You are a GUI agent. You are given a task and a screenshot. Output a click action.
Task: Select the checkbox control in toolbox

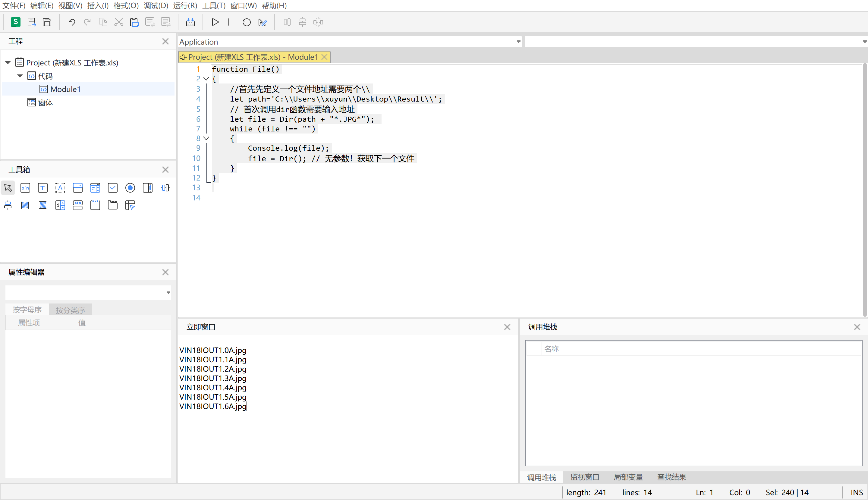(113, 188)
